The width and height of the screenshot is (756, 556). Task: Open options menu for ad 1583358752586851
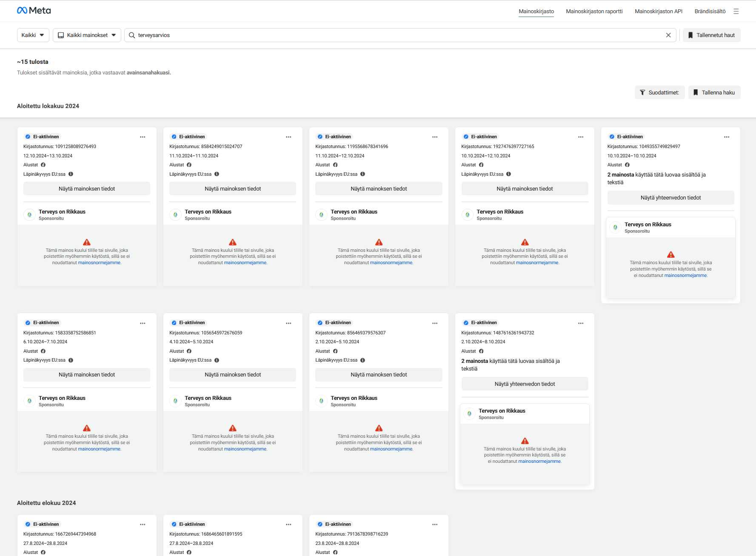143,323
